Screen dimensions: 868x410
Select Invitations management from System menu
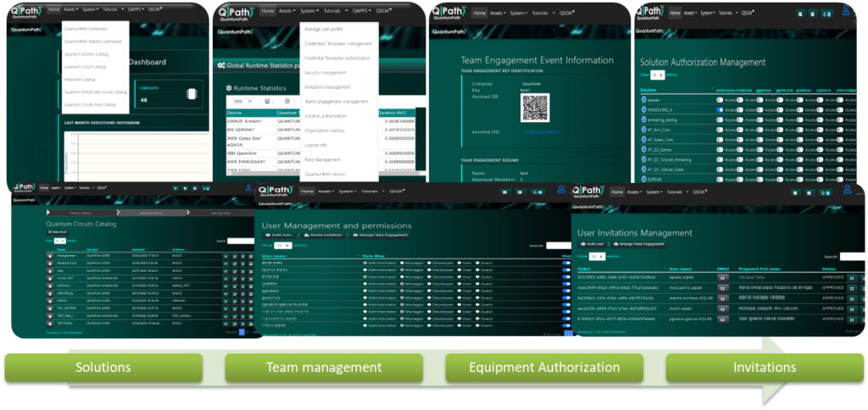pyautogui.click(x=326, y=86)
